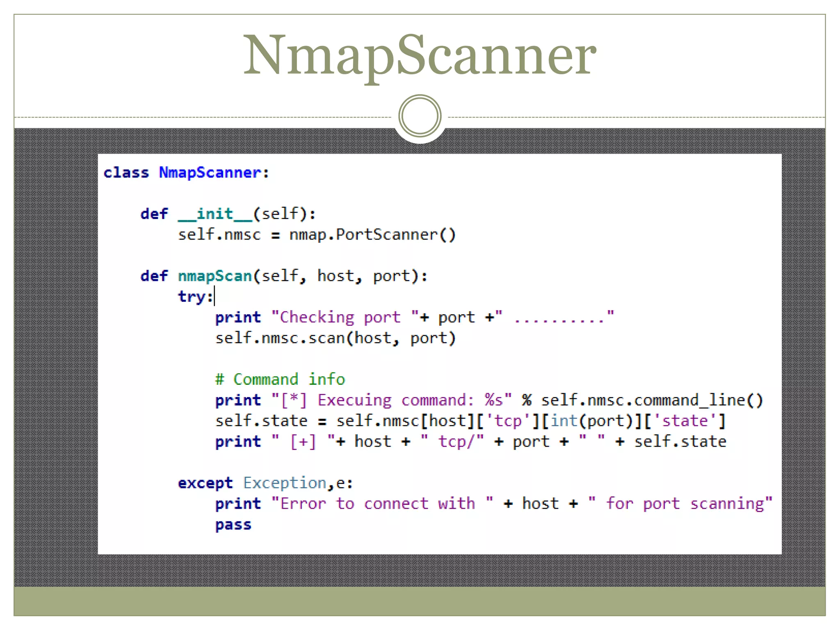Click the NmapScanner slide title
This screenshot has height=630, width=840.
click(419, 55)
